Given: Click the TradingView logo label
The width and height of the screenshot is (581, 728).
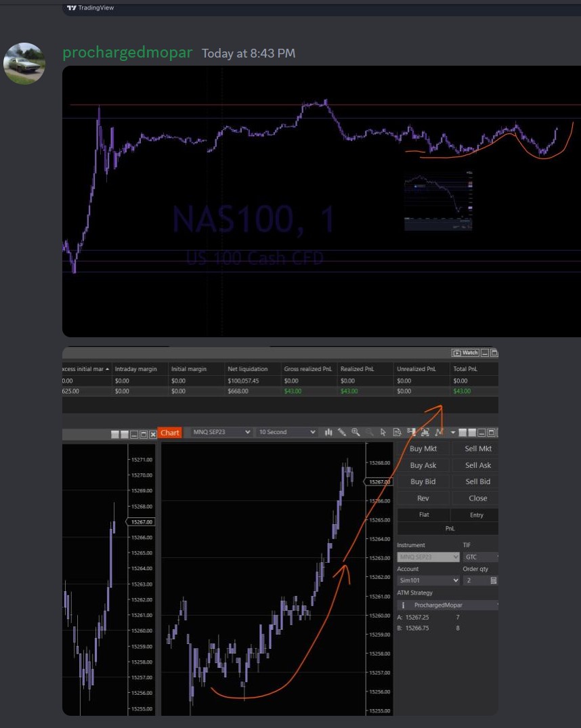Looking at the screenshot, I should click(x=91, y=7).
